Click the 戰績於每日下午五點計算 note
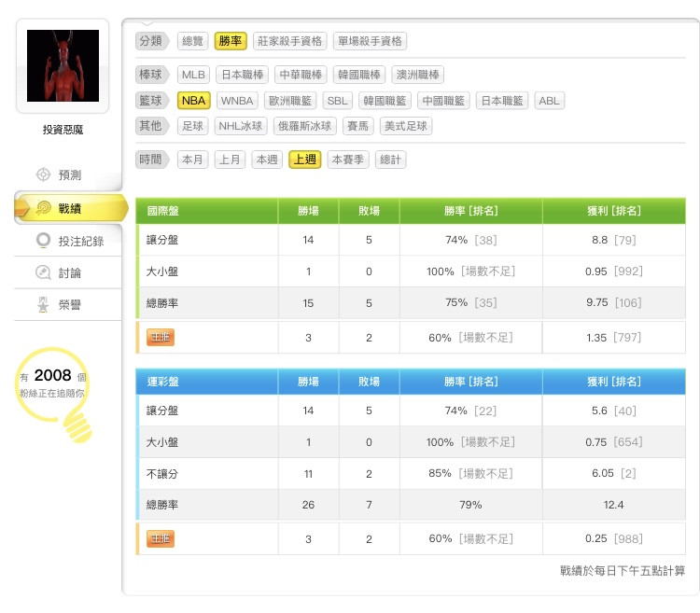 pos(623,571)
